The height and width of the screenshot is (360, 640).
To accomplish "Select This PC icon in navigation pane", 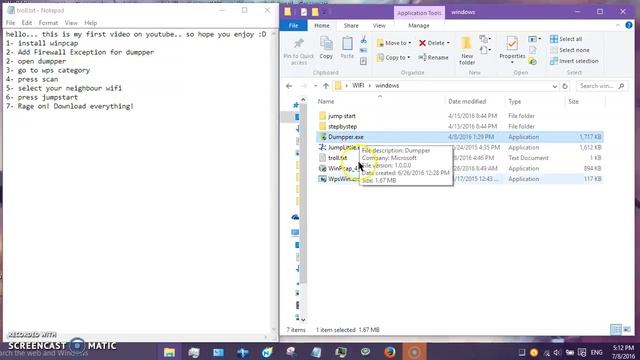I will 295,233.
